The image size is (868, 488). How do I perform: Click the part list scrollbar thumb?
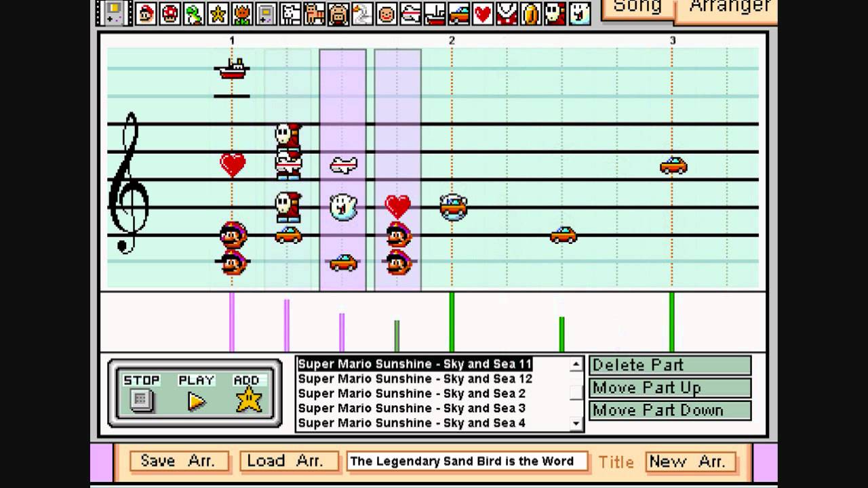[576, 392]
